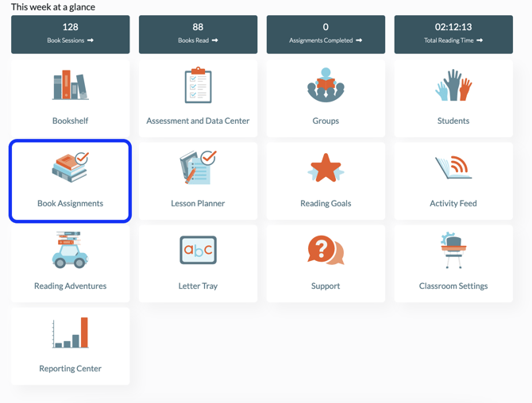Open the Lesson Planner checklist icon
The width and height of the screenshot is (532, 403).
(199, 167)
